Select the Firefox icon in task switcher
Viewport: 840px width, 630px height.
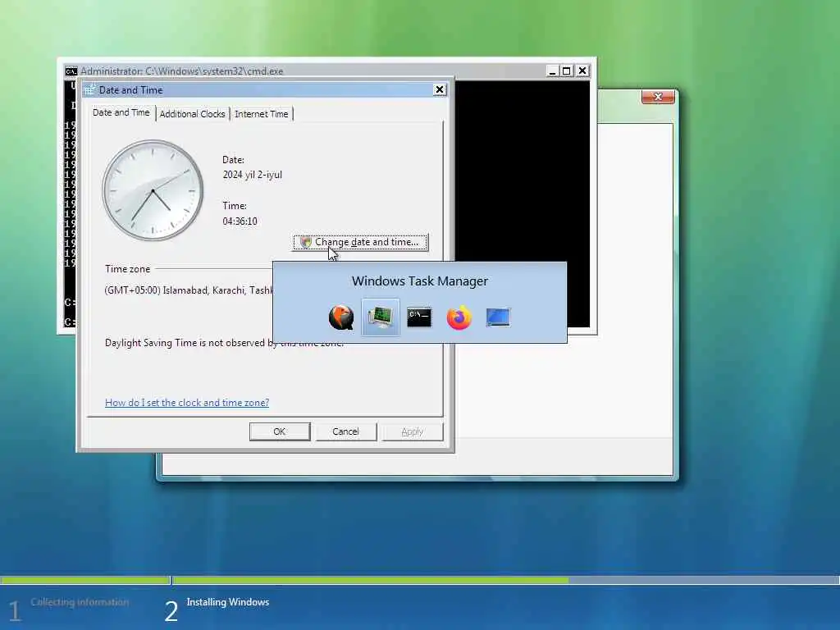(x=459, y=317)
